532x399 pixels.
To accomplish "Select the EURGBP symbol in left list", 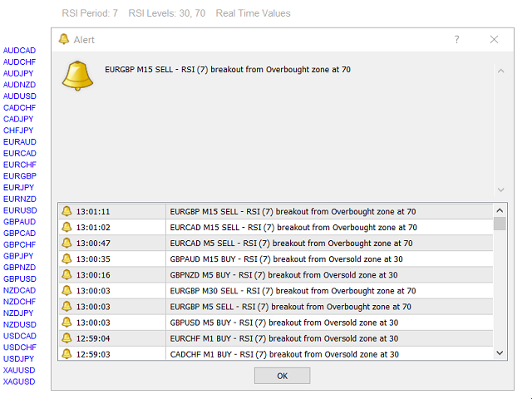I will pos(19,176).
